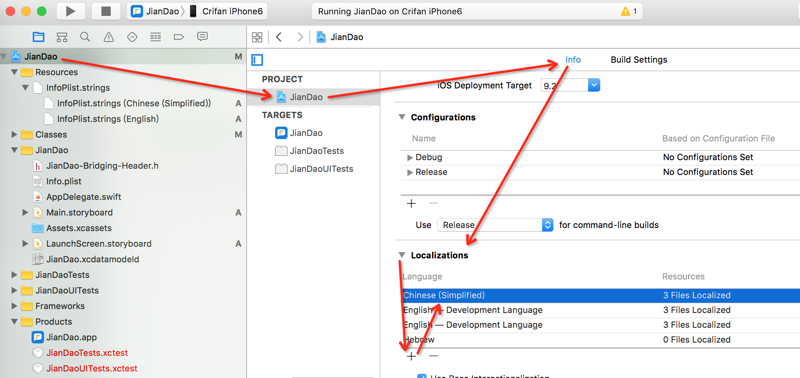Open the Release command-line builds popup
This screenshot has width=800, height=378.
(495, 225)
